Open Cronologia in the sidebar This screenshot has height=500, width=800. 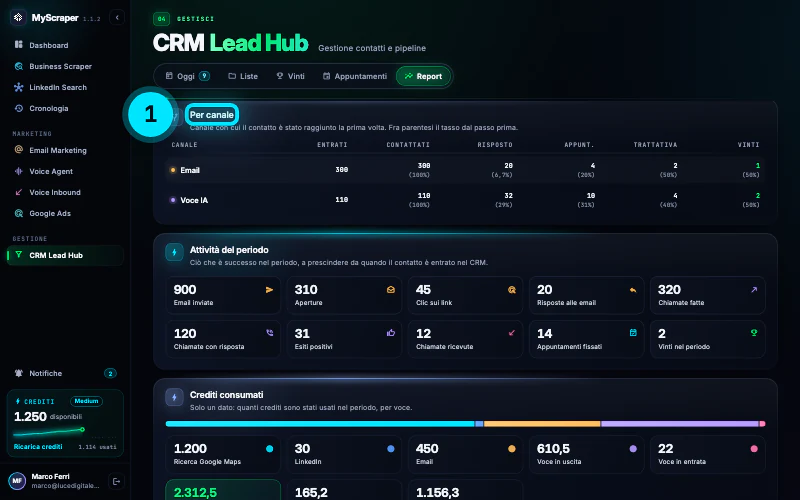(x=65, y=108)
